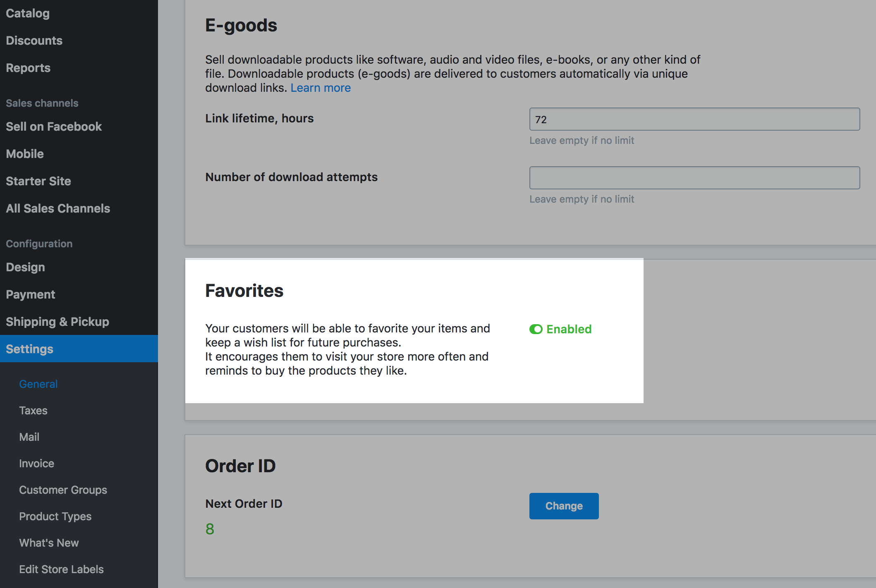Viewport: 876px width, 588px height.
Task: Open Payment configuration
Action: 30,294
